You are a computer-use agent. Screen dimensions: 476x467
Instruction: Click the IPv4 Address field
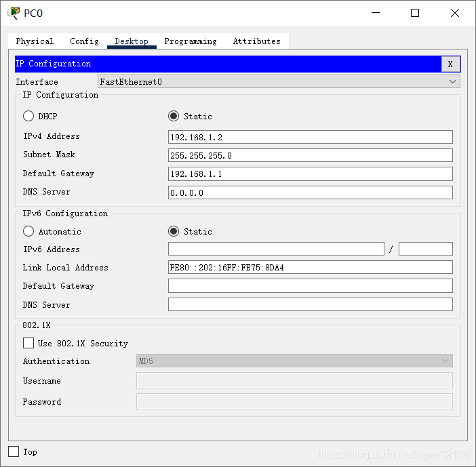[311, 137]
